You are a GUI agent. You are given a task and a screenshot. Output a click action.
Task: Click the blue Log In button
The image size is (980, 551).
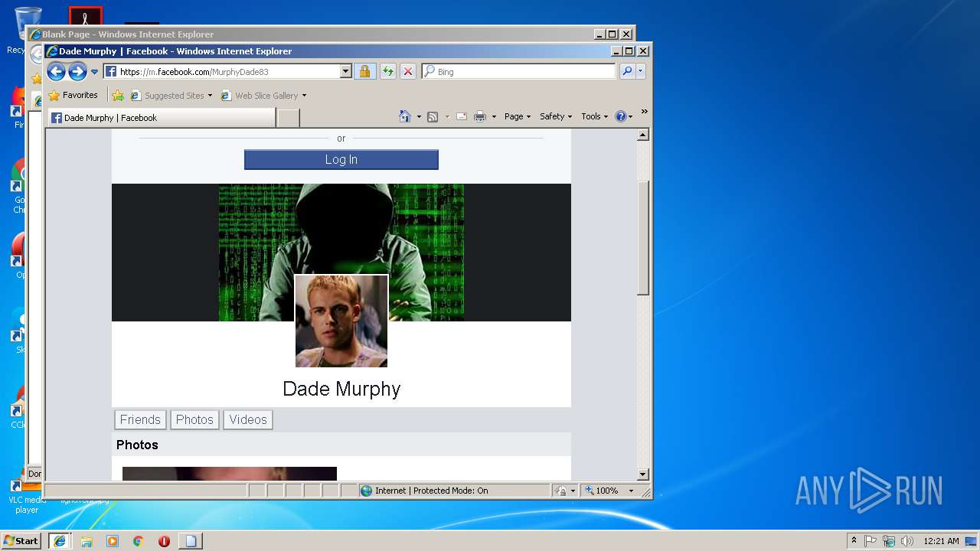341,159
